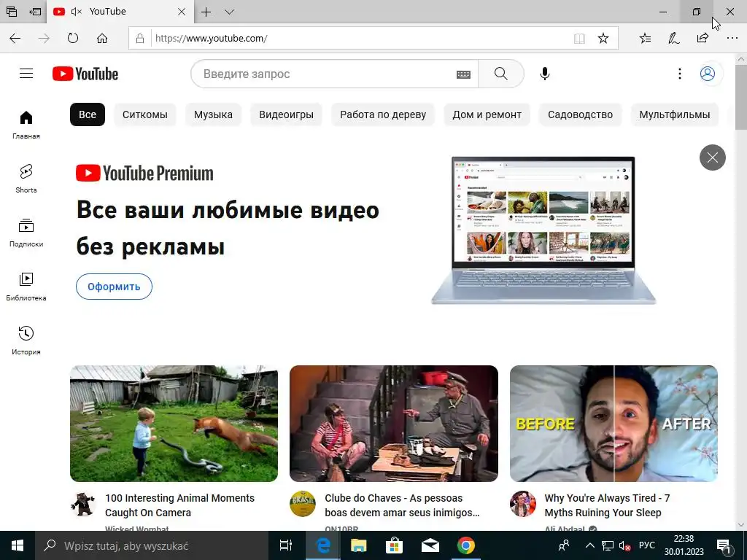The image size is (747, 560).
Task: Switch the РУС input language indicator
Action: click(x=646, y=545)
